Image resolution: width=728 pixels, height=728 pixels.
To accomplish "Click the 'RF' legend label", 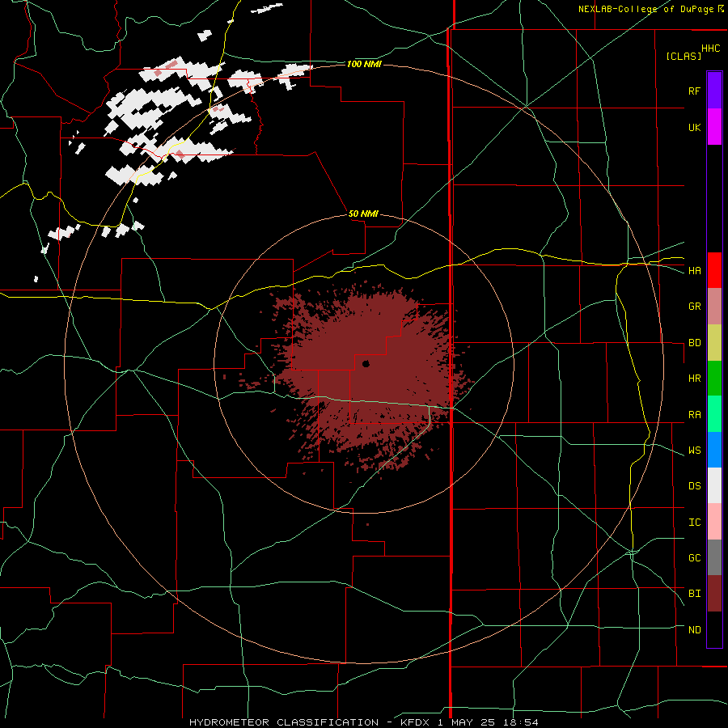I will pos(694,91).
